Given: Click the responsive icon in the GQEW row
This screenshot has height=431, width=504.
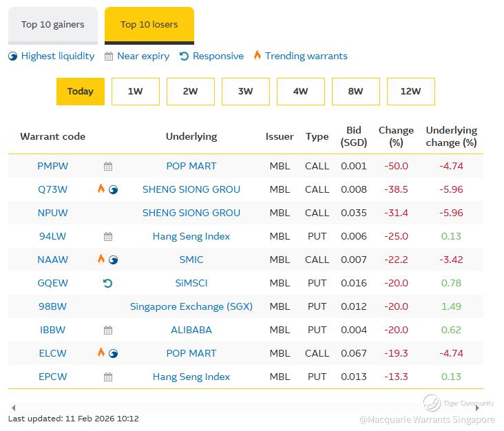Looking at the screenshot, I should [x=107, y=283].
